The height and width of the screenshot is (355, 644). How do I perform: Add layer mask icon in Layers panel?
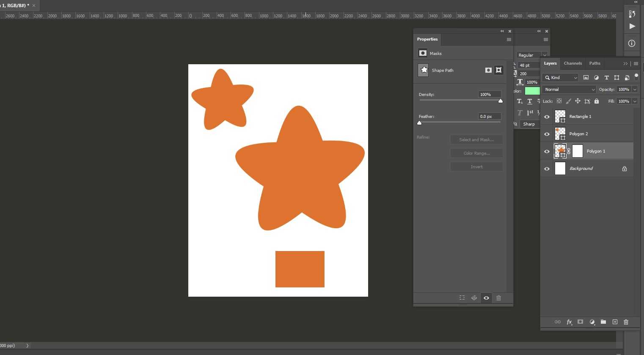point(581,322)
